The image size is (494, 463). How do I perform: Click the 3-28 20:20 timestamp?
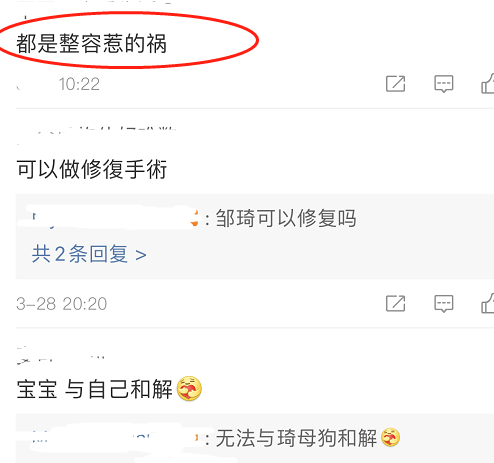click(x=61, y=304)
